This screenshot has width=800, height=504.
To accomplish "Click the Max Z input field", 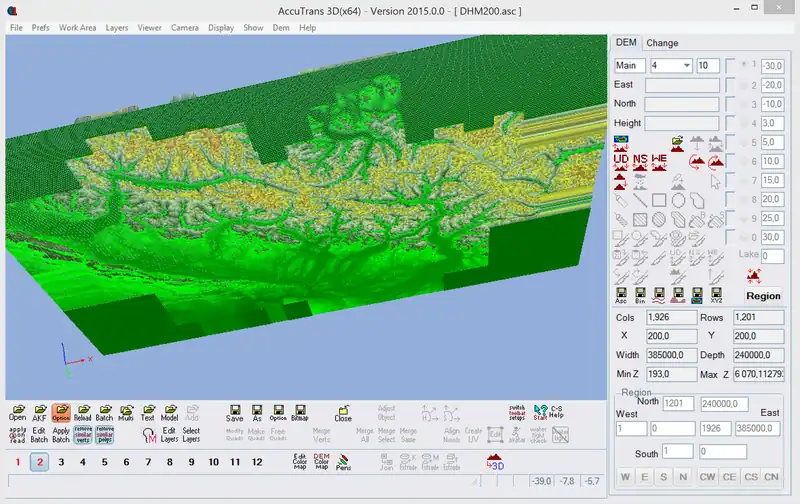I will [759, 373].
